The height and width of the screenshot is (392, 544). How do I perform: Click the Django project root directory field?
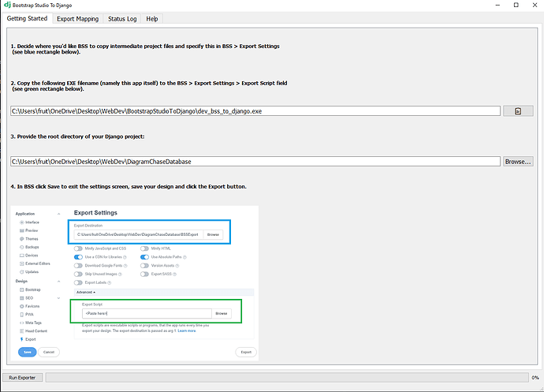(x=255, y=162)
